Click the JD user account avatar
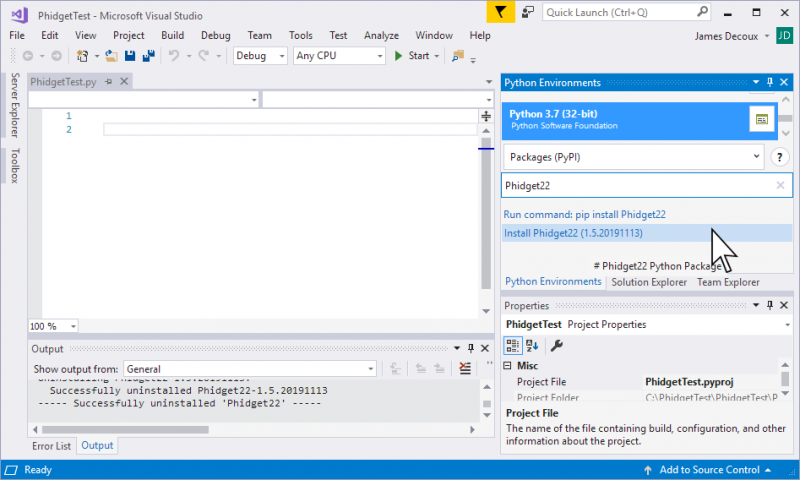This screenshot has width=800, height=480. pos(784,36)
